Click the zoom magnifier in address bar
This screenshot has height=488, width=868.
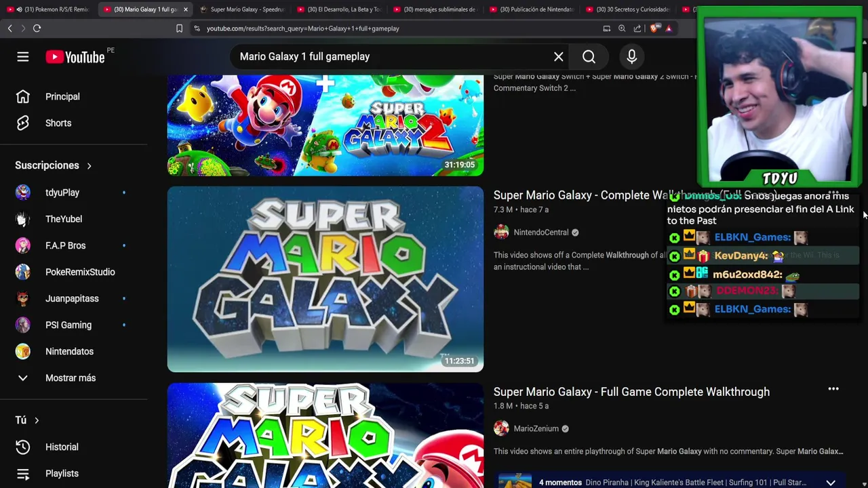tap(622, 28)
